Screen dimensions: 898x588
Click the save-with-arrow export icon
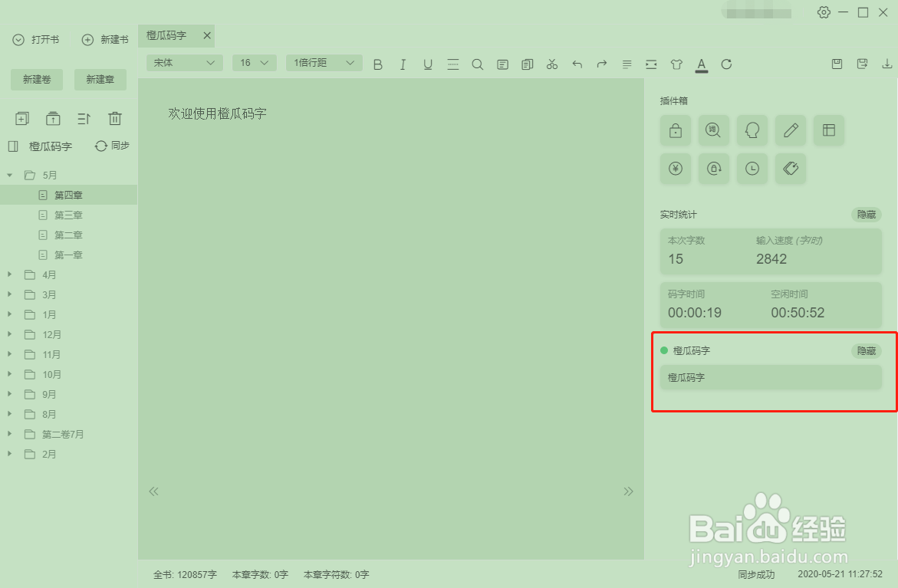[862, 64]
